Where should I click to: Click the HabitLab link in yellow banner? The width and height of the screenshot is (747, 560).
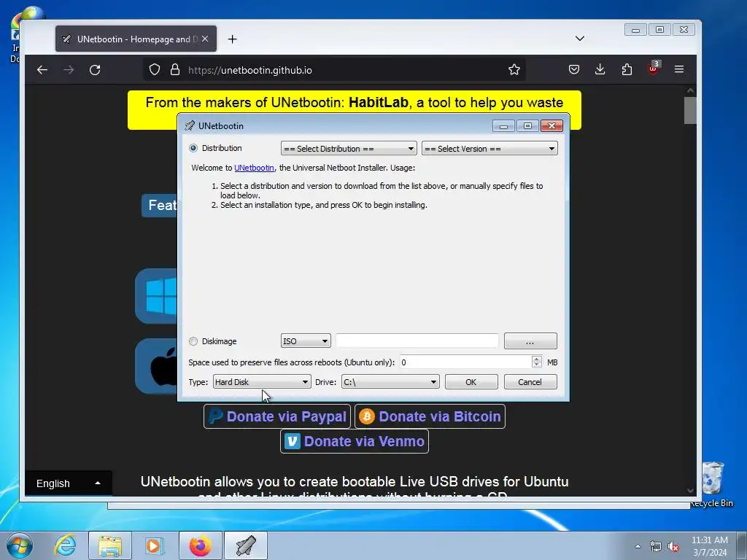coord(379,102)
